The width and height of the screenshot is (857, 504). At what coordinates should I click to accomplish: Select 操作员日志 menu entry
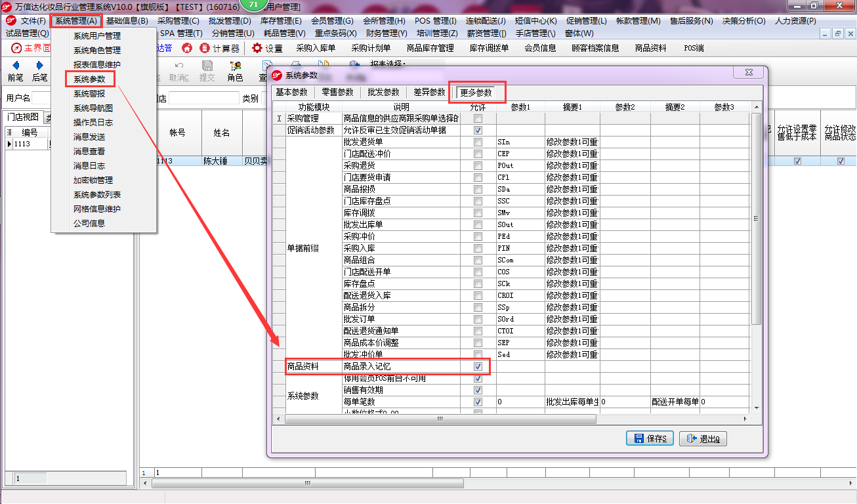coord(93,123)
